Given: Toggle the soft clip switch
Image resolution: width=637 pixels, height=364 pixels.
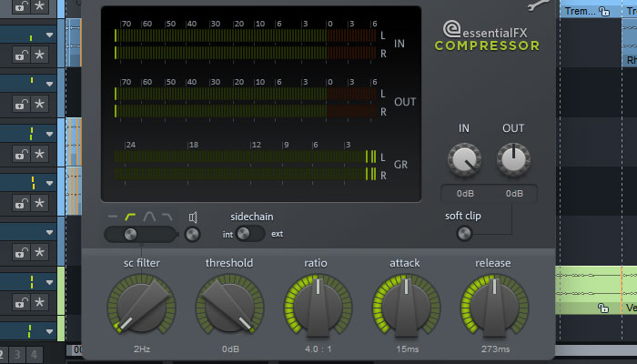Looking at the screenshot, I should pos(464,234).
